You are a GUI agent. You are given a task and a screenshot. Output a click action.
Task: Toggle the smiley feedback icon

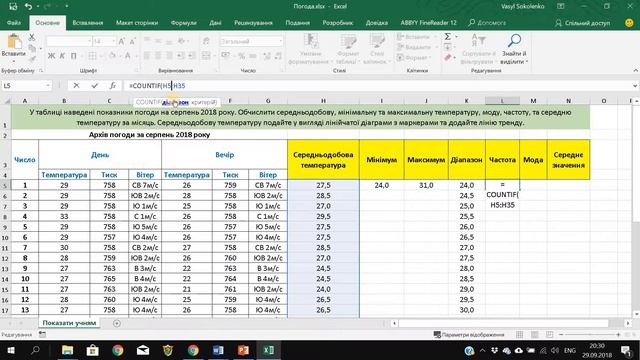[629, 23]
